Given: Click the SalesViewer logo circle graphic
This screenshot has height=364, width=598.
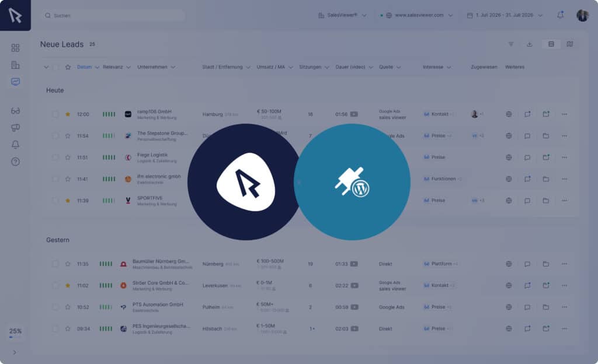Looking at the screenshot, I should coord(246,182).
